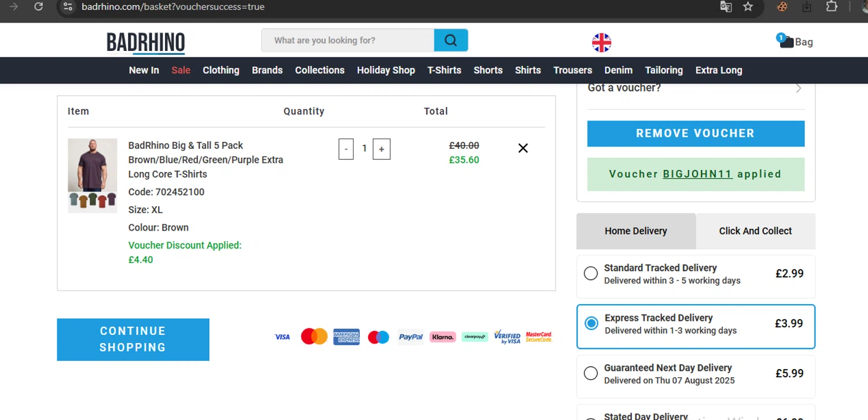Click the Verified by Visa logo
Screen dimensions: 868x420
(507, 337)
